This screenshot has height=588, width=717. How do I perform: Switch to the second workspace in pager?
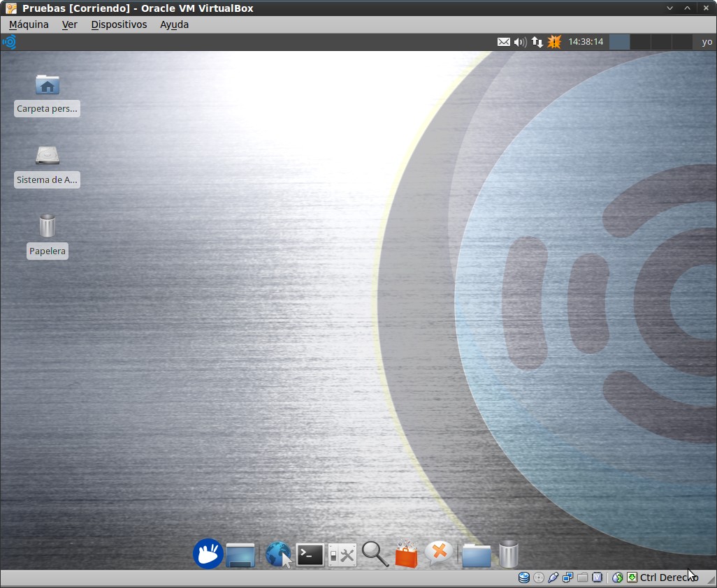point(640,42)
